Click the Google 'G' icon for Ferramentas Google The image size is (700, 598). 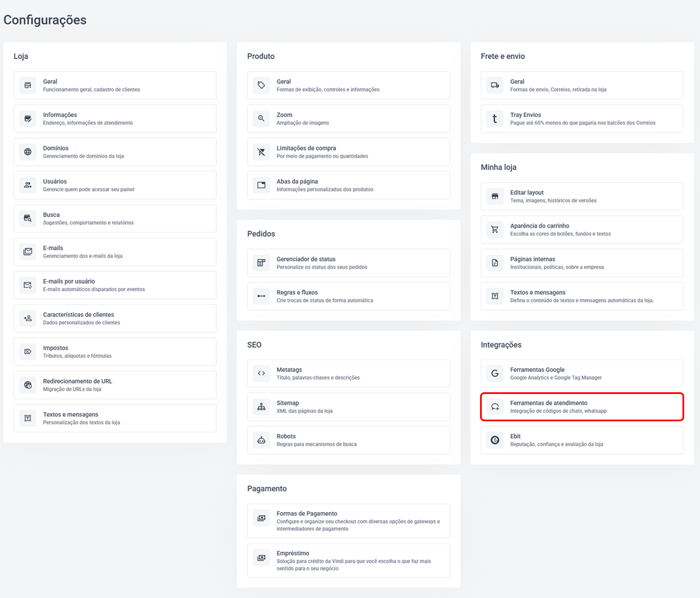[x=495, y=373]
